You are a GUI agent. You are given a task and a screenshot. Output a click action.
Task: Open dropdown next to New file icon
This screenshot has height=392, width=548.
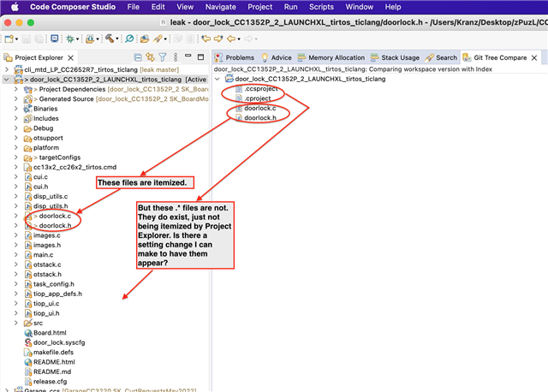pyautogui.click(x=16, y=39)
